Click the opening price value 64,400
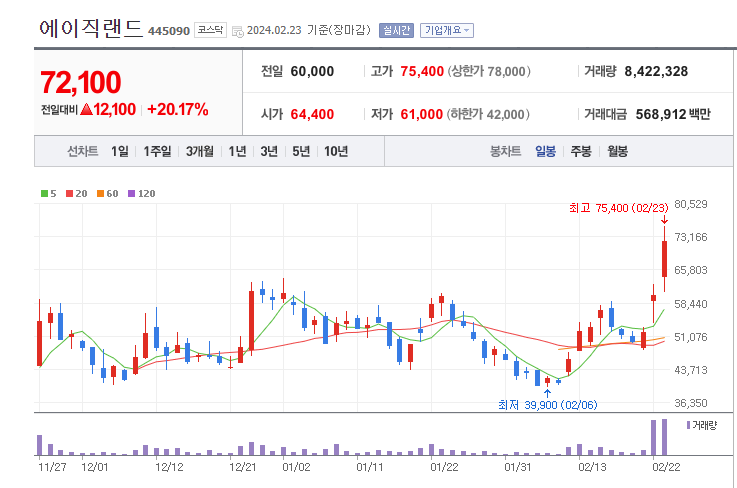Screen dimensions: 737x488 (312, 114)
